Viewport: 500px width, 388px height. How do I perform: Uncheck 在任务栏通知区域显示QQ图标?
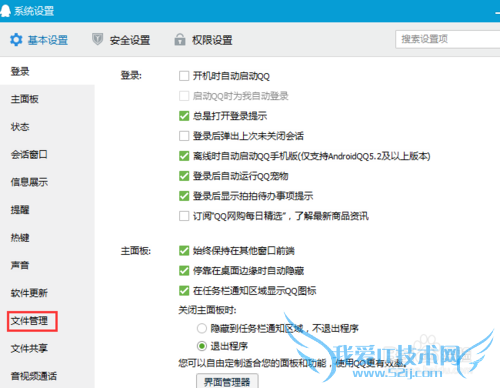(184, 291)
